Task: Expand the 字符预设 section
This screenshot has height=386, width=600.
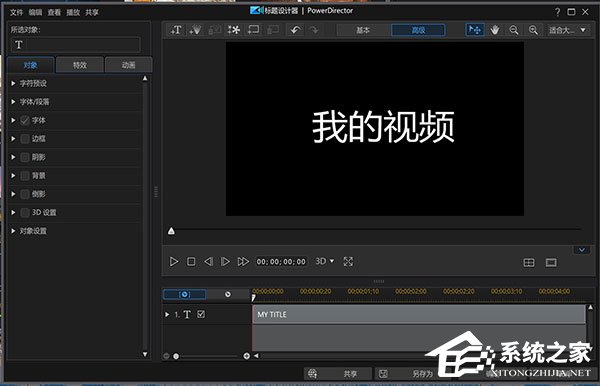Action: point(13,83)
